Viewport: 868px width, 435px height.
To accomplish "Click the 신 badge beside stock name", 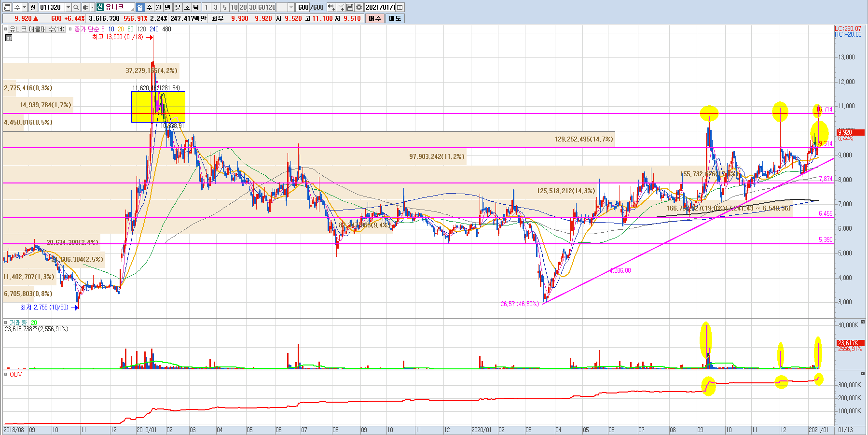I will pyautogui.click(x=100, y=7).
